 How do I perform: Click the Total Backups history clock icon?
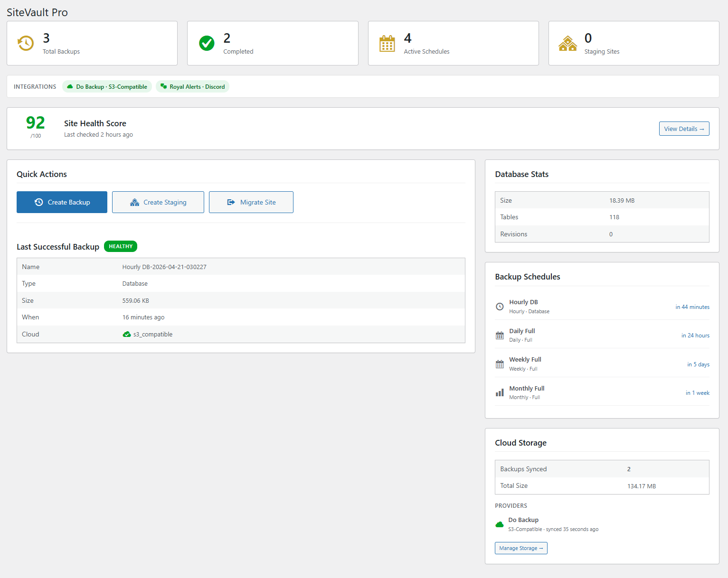click(x=26, y=43)
